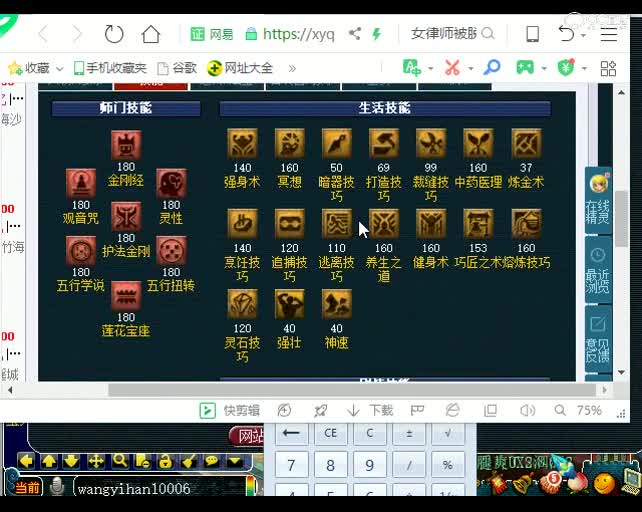
Task: Open the 谷歌 bookmark
Action: point(177,68)
